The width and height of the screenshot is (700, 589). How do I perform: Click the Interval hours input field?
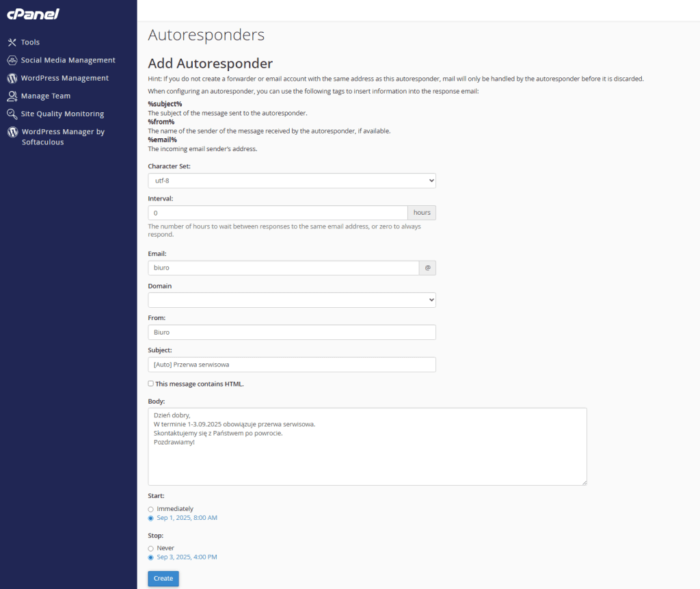(278, 213)
